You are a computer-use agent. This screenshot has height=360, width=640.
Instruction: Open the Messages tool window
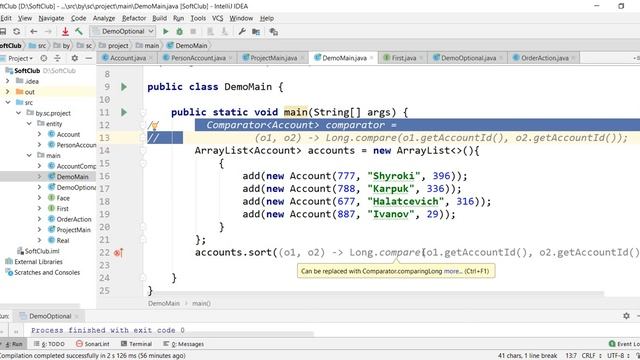pyautogui.click(x=184, y=344)
